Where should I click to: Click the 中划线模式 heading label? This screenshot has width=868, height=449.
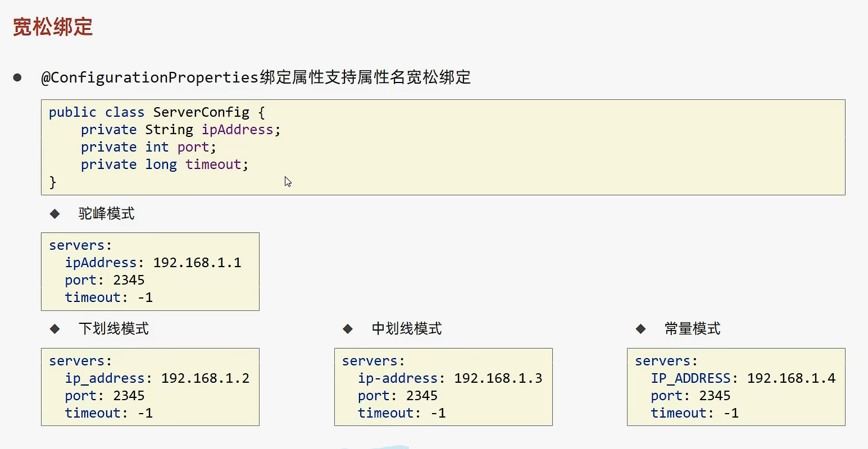407,328
